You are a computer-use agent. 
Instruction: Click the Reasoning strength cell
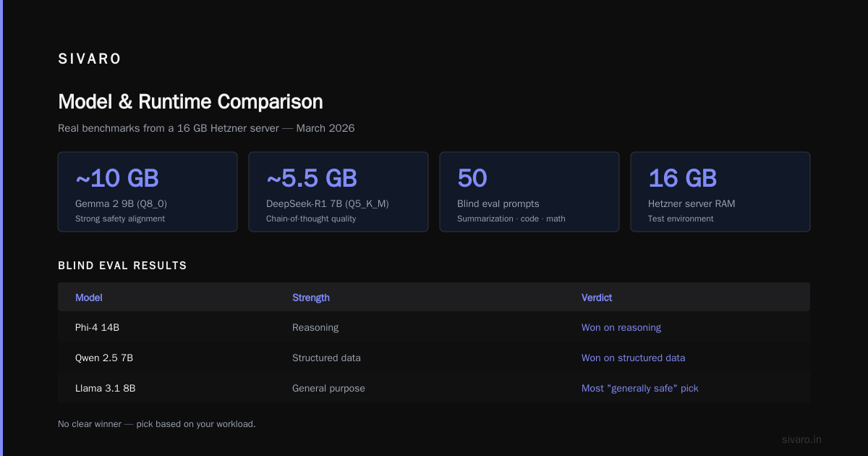315,328
